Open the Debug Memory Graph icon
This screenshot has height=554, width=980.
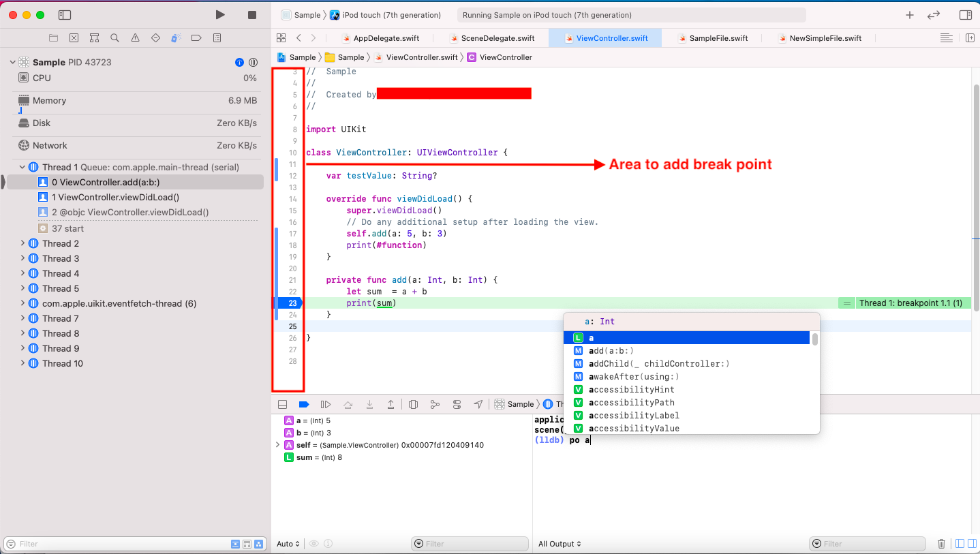[x=435, y=404]
